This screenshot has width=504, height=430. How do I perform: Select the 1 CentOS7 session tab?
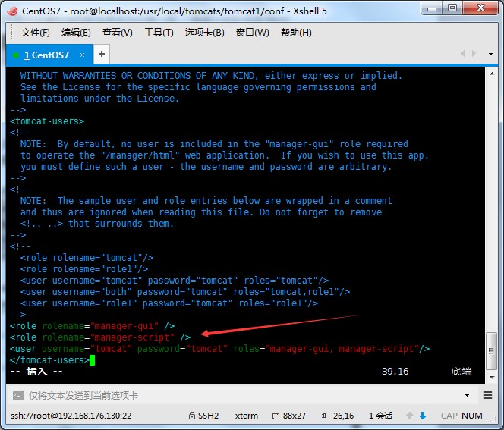pos(46,55)
